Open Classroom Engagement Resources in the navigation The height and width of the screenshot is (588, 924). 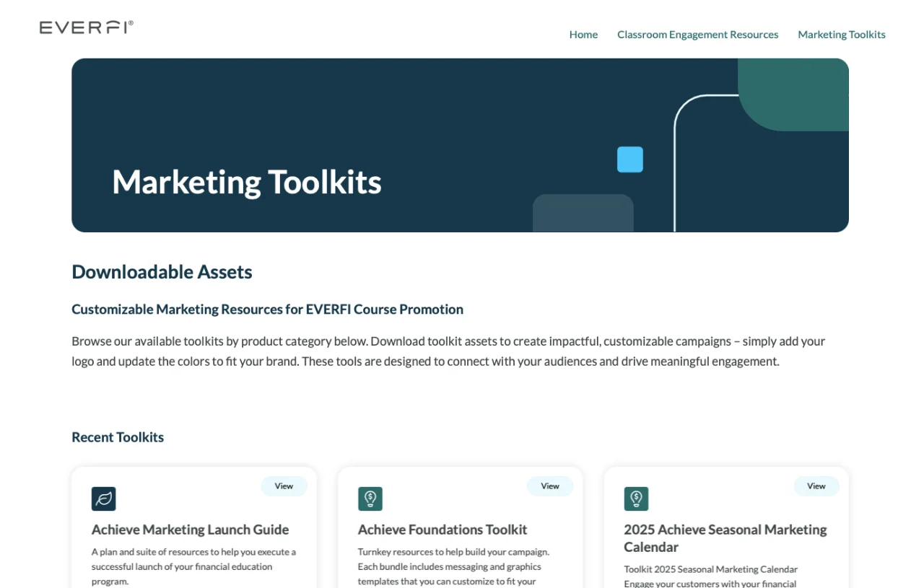[x=697, y=35]
